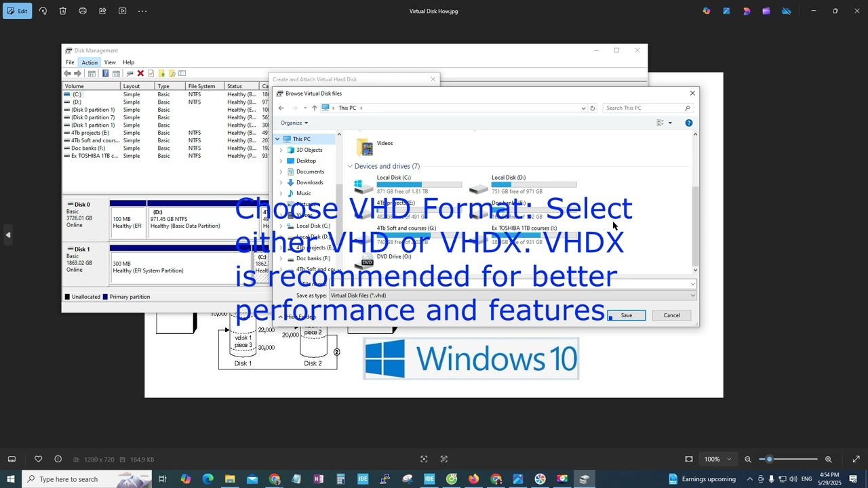This screenshot has height=488, width=868.
Task: Open Action menu in Disk Management
Action: click(x=90, y=62)
